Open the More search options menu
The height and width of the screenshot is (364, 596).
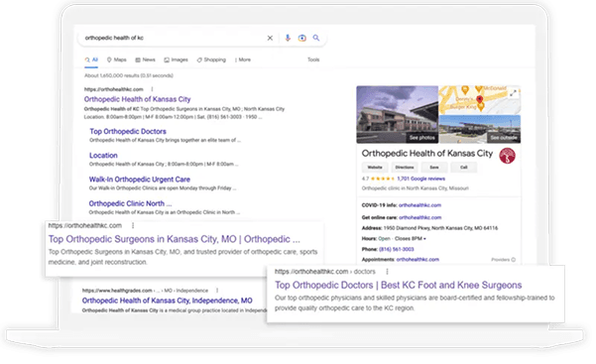coord(243,60)
